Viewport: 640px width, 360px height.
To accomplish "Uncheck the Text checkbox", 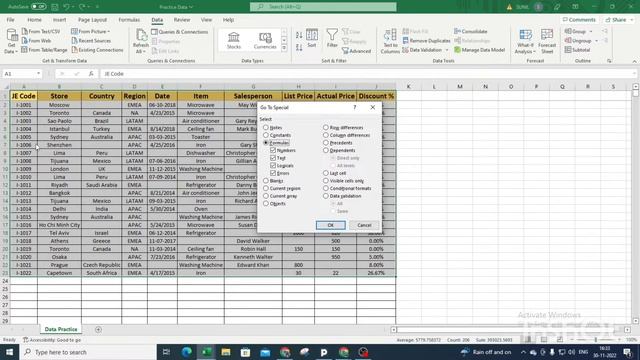I will click(x=273, y=158).
